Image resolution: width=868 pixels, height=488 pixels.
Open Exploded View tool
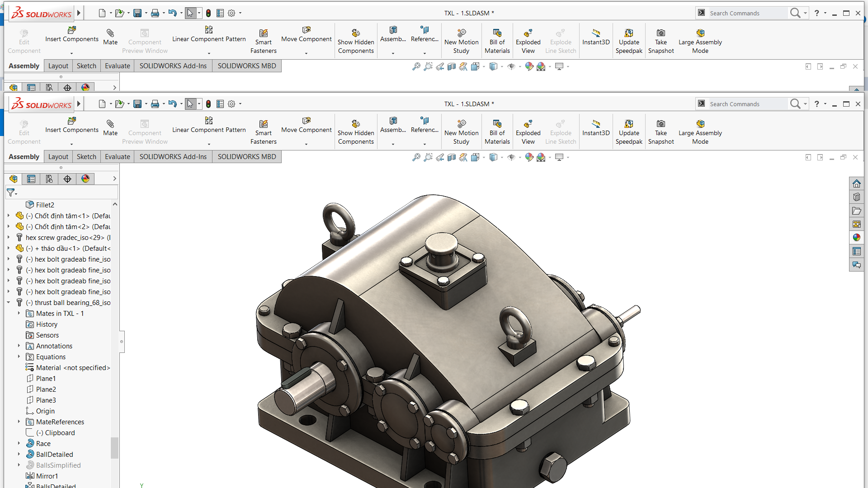(x=527, y=130)
